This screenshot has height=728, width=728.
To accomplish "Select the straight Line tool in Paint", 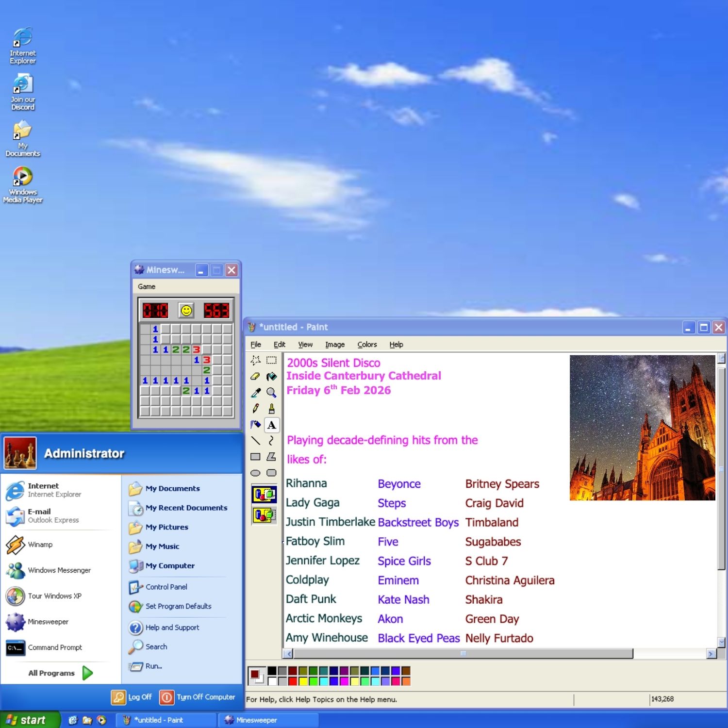I will pos(256,441).
